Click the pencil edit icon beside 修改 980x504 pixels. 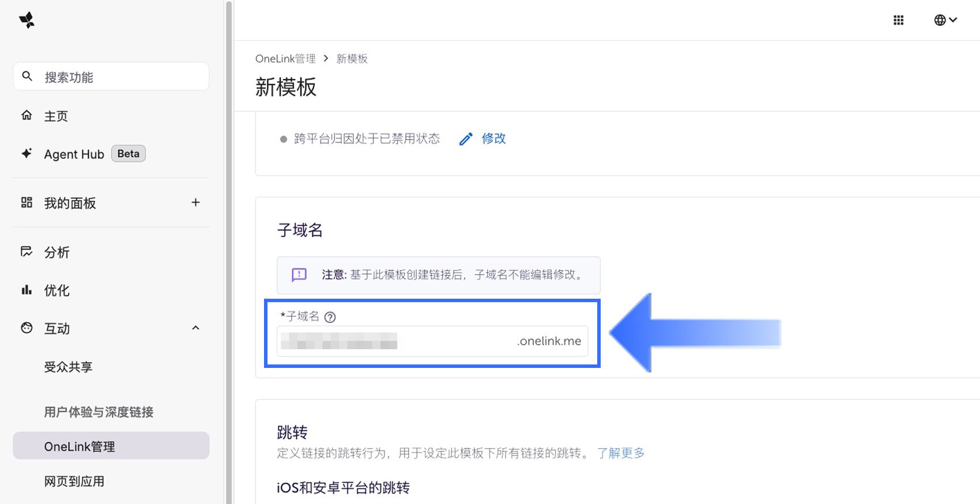(466, 139)
